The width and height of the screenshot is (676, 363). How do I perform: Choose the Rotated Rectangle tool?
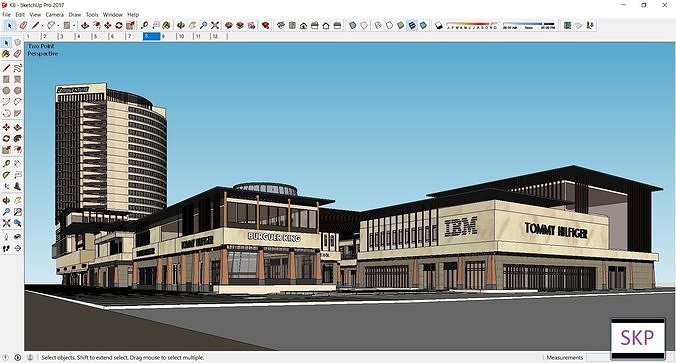(x=17, y=79)
